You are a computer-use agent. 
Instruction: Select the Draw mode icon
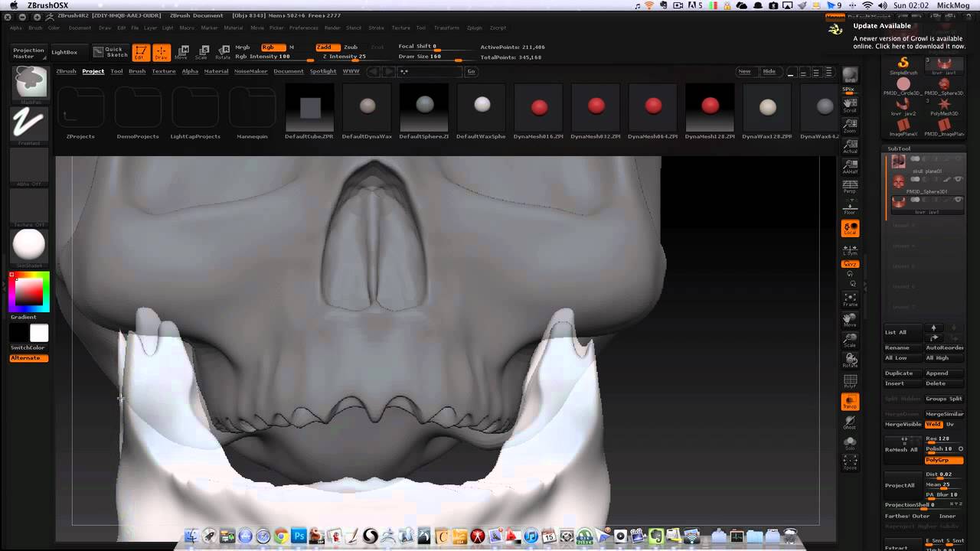coord(161,52)
